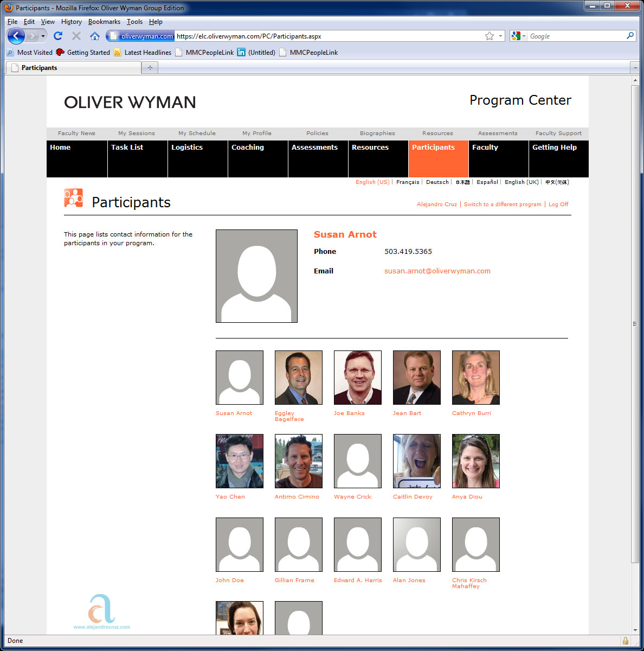Select Anya Diou's photo thumbnail

[x=476, y=461]
